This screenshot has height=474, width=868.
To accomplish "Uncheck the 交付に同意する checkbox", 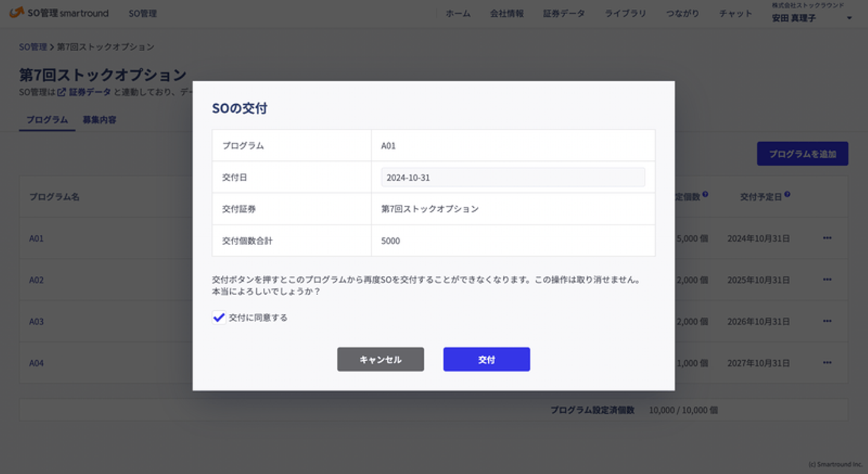I will pyautogui.click(x=219, y=317).
